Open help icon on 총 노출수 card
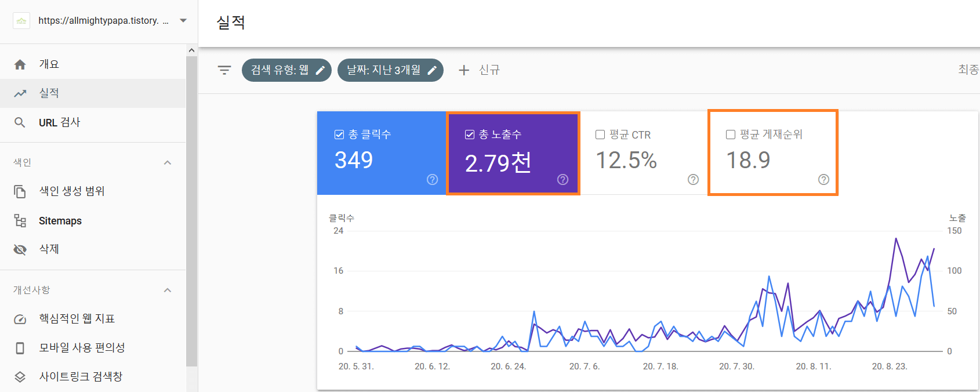The image size is (980, 392). coord(562,179)
